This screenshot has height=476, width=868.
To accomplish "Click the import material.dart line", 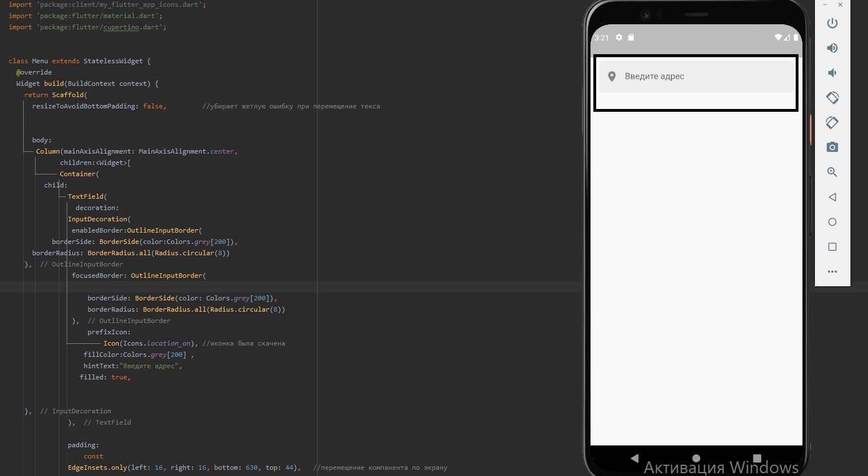I will click(85, 16).
